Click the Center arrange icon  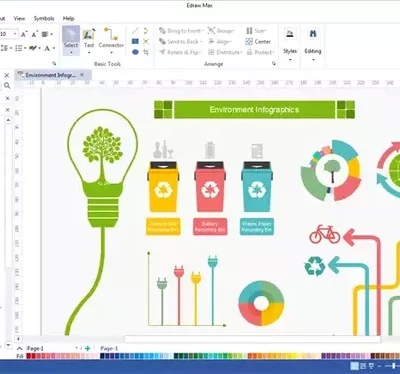[x=258, y=42]
